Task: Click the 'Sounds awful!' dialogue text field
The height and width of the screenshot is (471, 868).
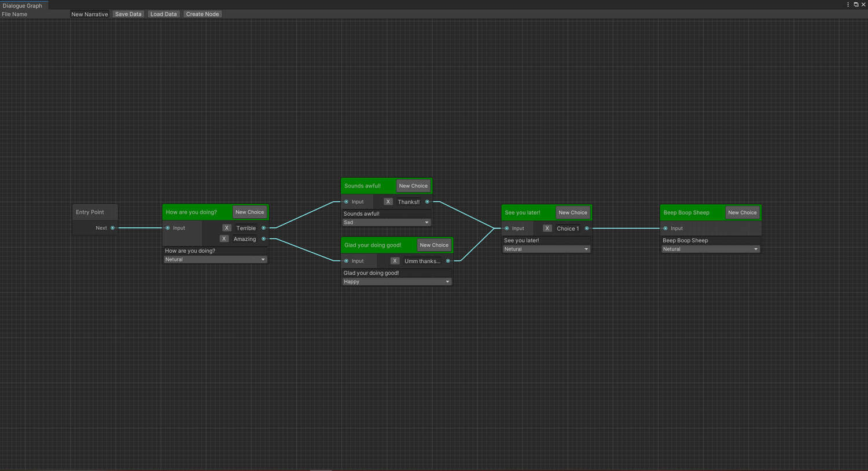Action: coord(387,214)
